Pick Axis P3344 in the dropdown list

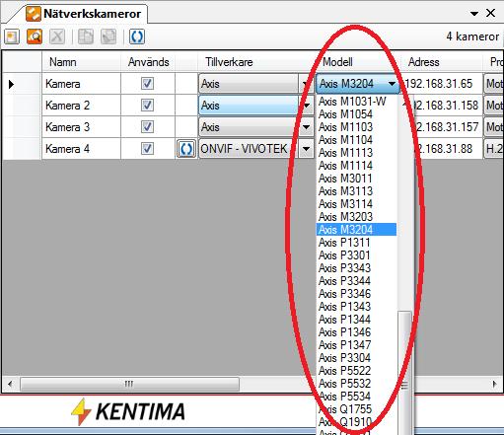[x=356, y=281]
